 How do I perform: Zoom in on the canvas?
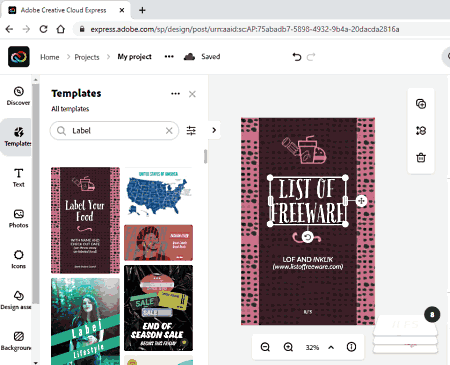(288, 347)
